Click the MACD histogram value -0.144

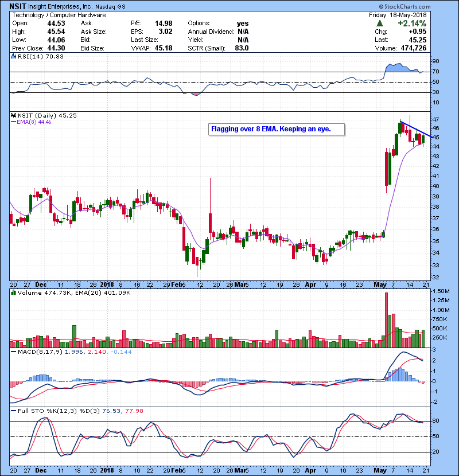click(x=121, y=352)
